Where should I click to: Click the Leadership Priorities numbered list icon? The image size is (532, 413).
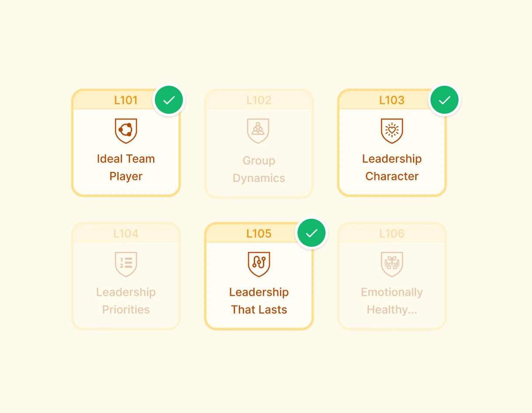(x=126, y=263)
